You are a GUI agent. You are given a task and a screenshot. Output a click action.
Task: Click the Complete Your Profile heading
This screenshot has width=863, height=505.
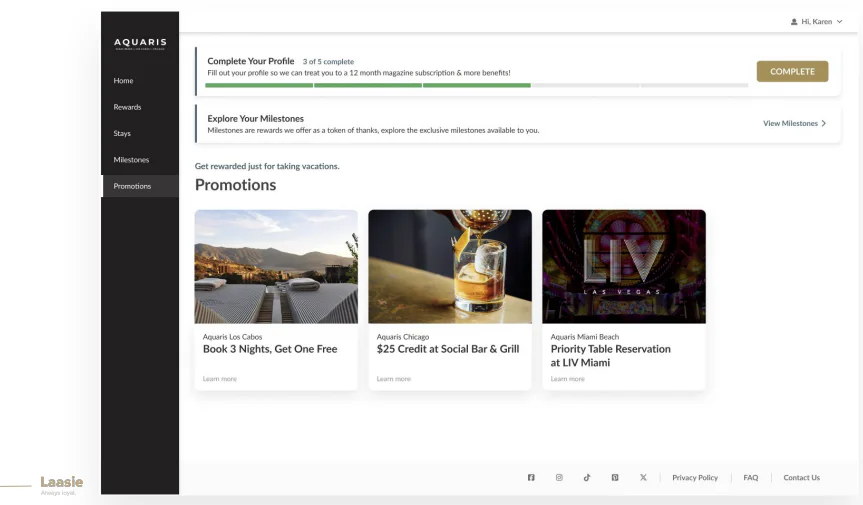[x=250, y=61]
